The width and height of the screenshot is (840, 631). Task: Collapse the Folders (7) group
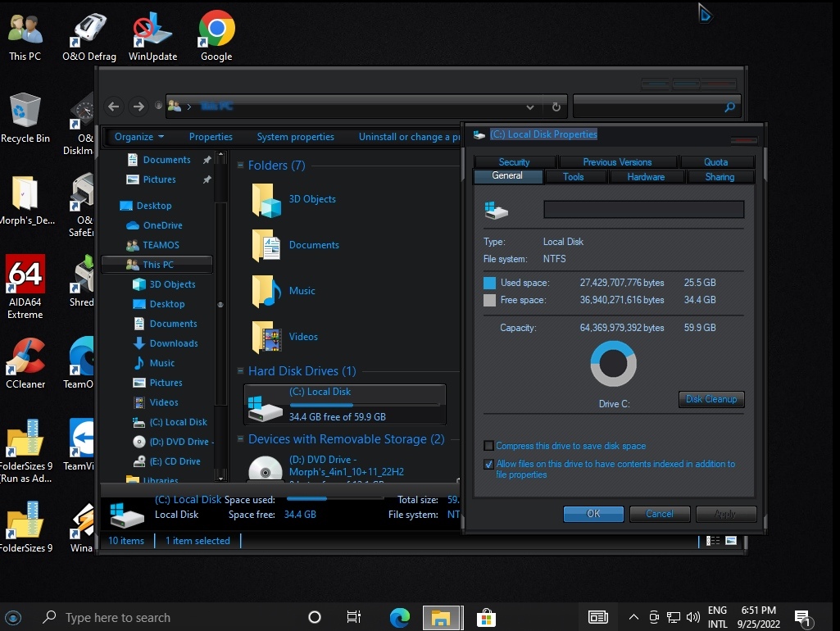pyautogui.click(x=240, y=166)
